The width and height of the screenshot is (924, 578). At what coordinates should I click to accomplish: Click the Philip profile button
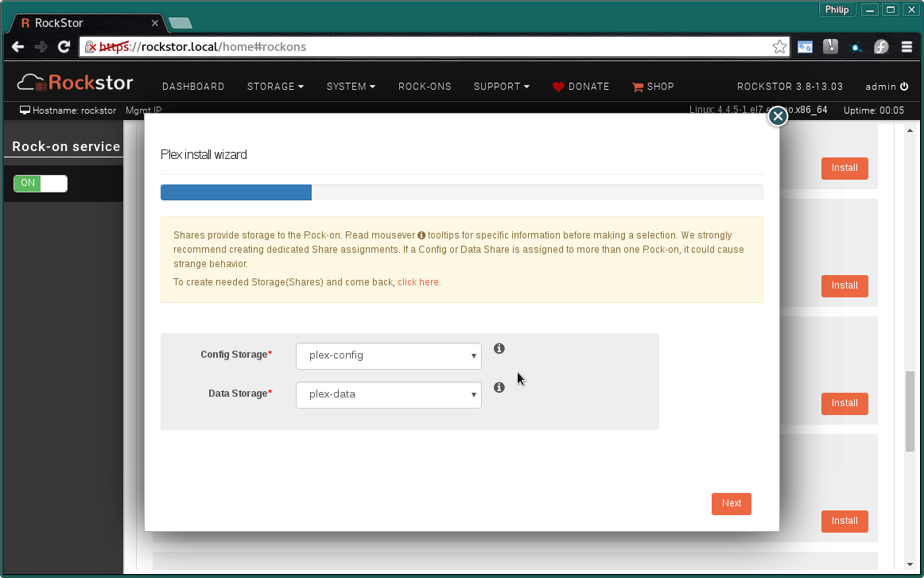click(837, 10)
